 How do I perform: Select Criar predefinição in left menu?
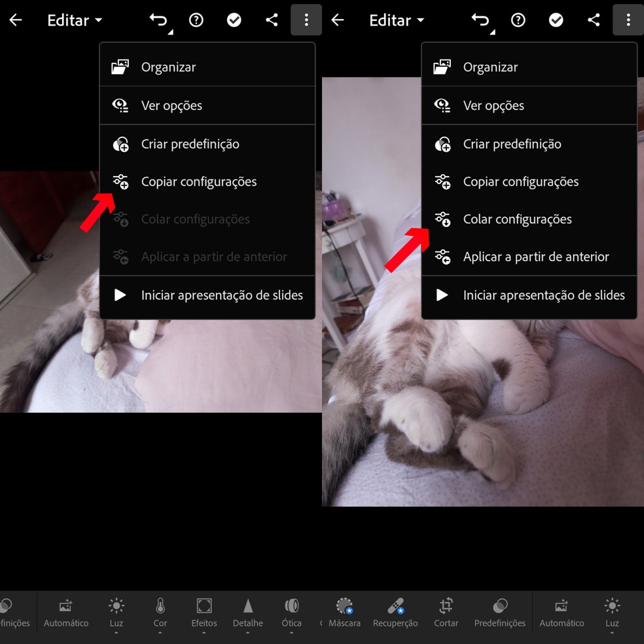coord(207,144)
